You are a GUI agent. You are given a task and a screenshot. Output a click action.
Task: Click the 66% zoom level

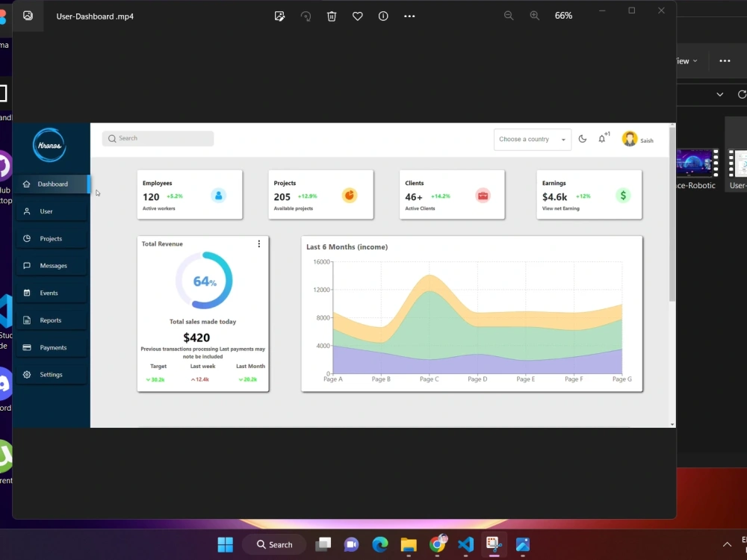click(563, 16)
